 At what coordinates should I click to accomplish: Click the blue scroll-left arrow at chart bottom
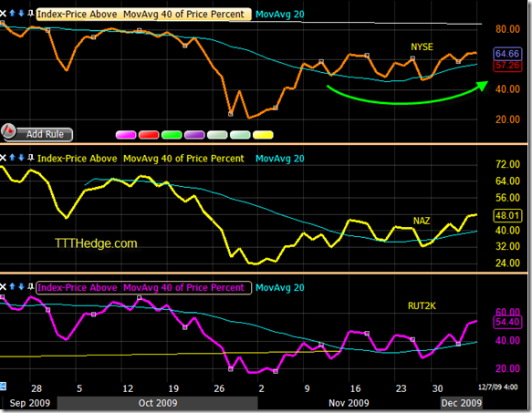3,387
